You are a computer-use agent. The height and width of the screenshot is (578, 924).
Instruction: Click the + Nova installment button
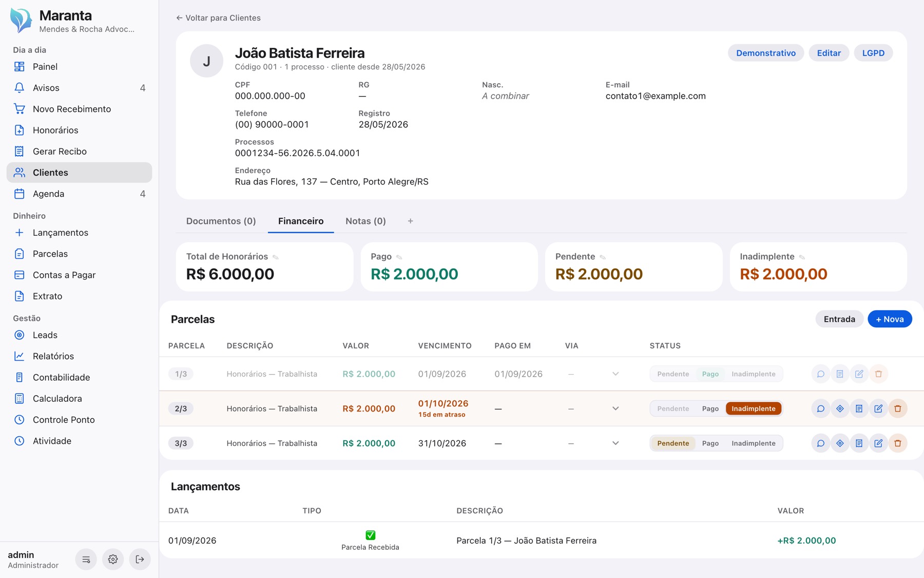coord(890,319)
